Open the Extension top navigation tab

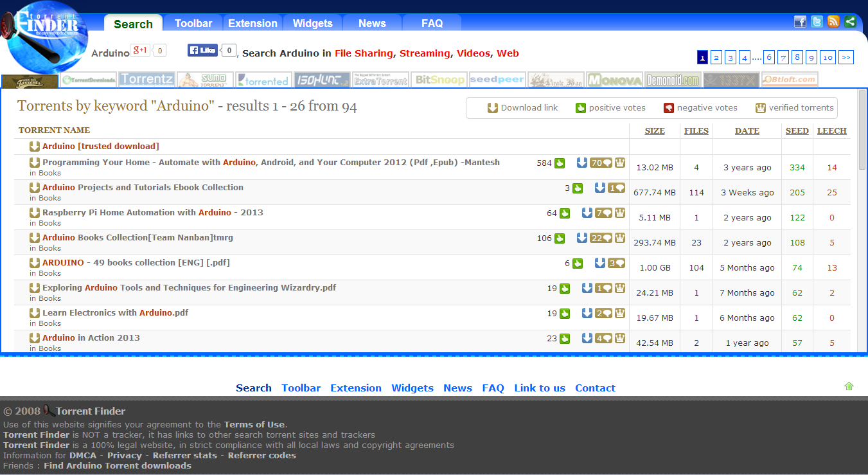pos(252,23)
